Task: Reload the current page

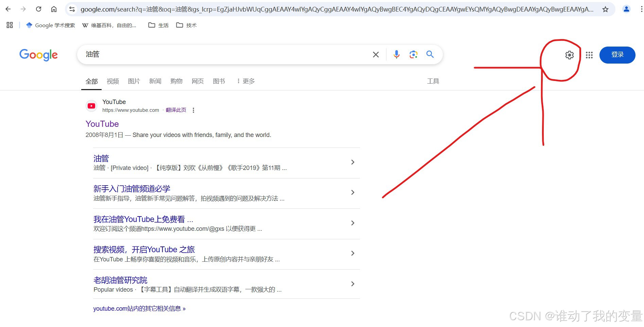Action: point(38,9)
